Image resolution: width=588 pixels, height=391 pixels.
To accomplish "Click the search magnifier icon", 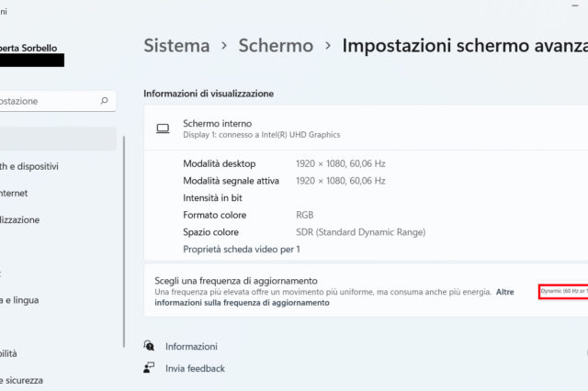I will (105, 102).
